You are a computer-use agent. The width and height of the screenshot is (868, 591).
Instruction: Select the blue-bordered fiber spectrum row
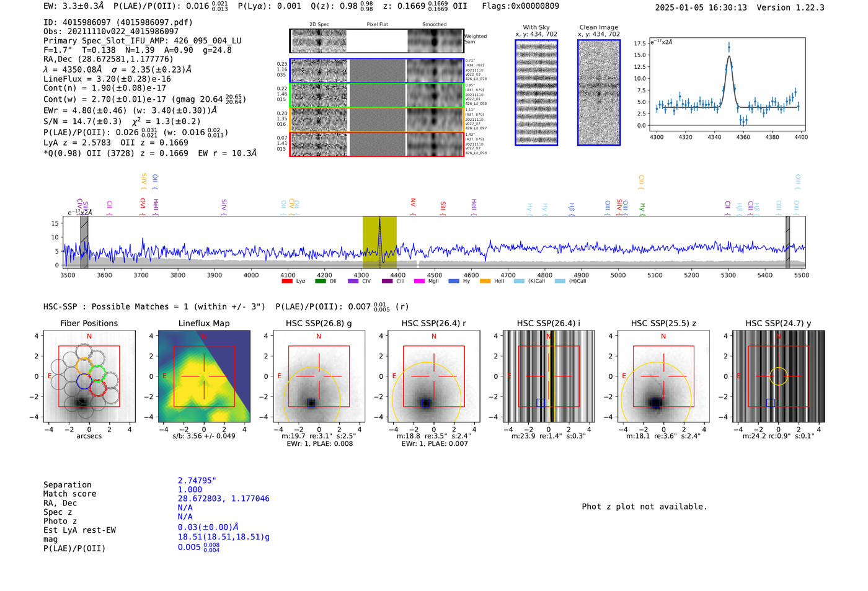[x=376, y=71]
